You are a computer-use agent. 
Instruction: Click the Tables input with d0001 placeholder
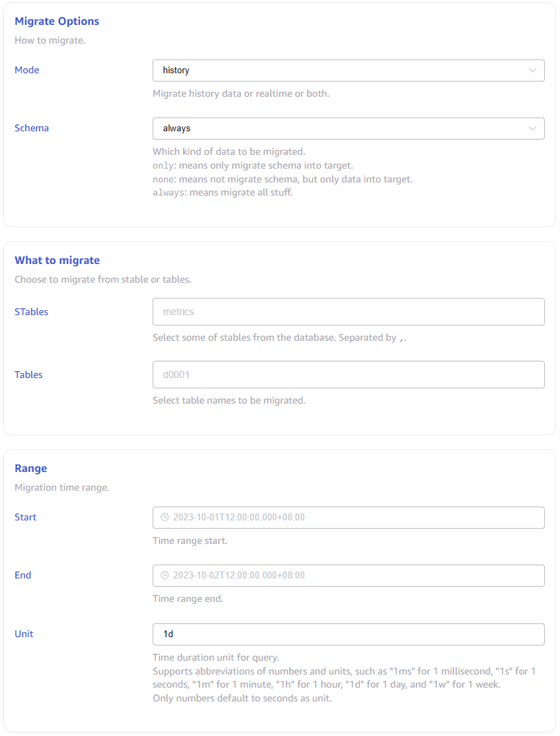(348, 375)
